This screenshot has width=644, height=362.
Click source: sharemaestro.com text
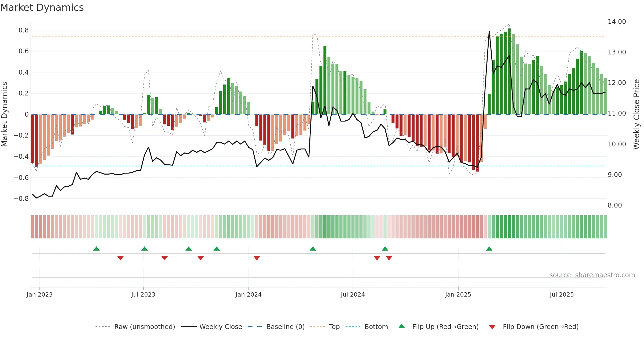(x=592, y=275)
